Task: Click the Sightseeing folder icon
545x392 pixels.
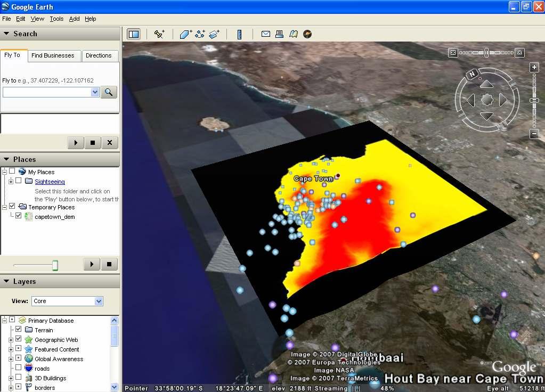Action: (x=28, y=181)
